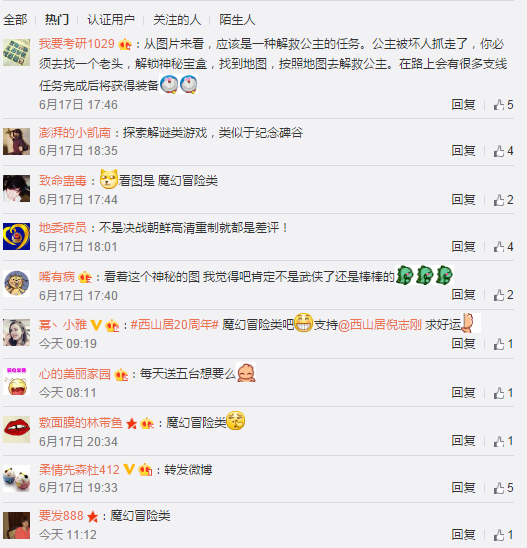Click the red star badge next to 要发888

point(93,517)
